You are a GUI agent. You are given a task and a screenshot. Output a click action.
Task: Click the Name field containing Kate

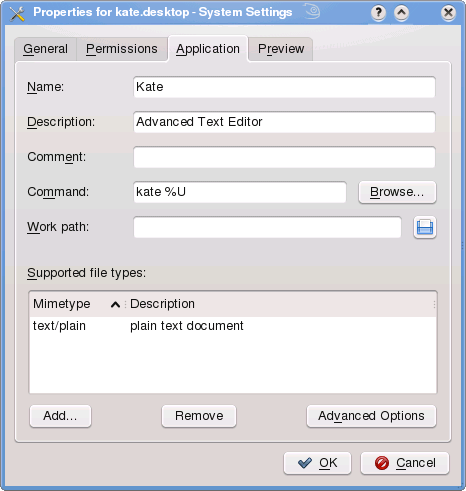click(284, 87)
